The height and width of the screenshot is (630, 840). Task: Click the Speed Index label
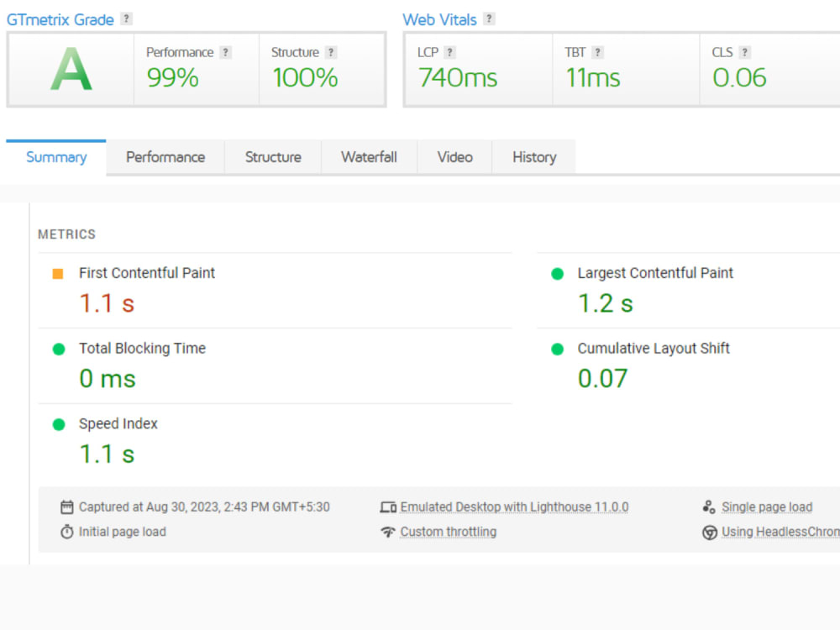click(x=118, y=423)
